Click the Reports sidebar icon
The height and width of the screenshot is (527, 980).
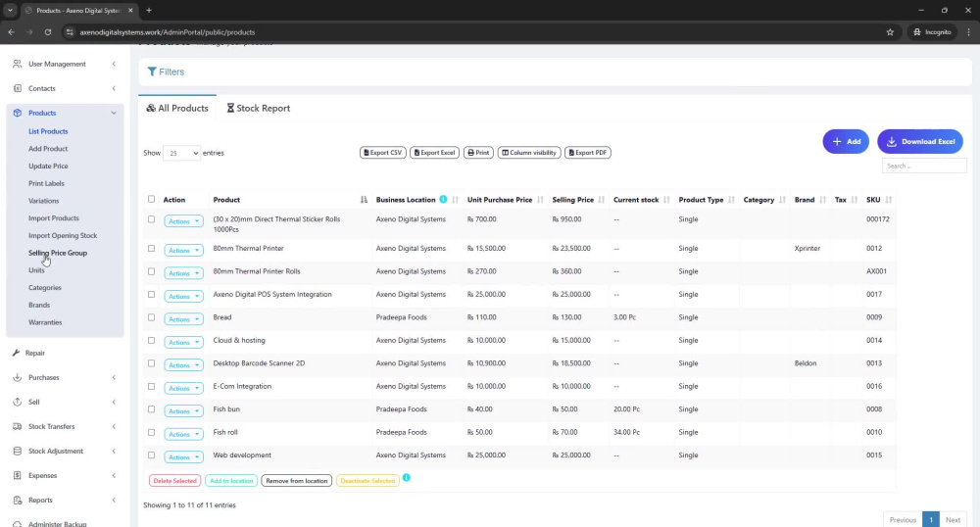click(17, 500)
